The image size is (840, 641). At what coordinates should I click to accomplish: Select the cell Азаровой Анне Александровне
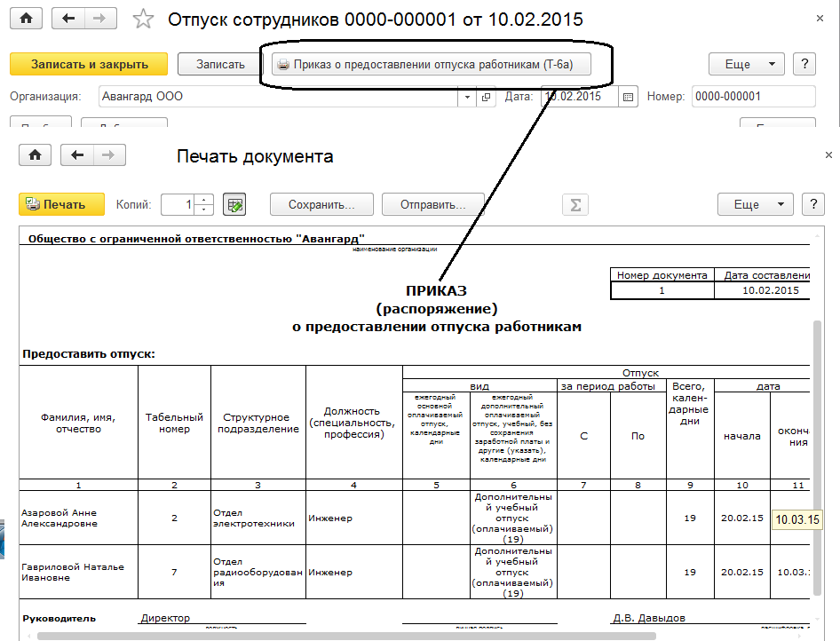[78, 518]
